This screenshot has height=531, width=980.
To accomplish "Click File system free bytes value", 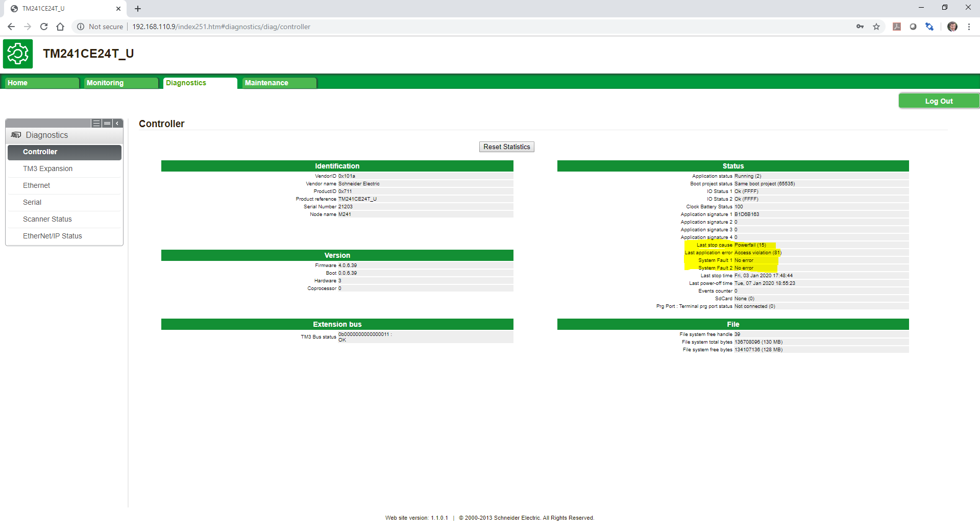I will click(x=758, y=350).
